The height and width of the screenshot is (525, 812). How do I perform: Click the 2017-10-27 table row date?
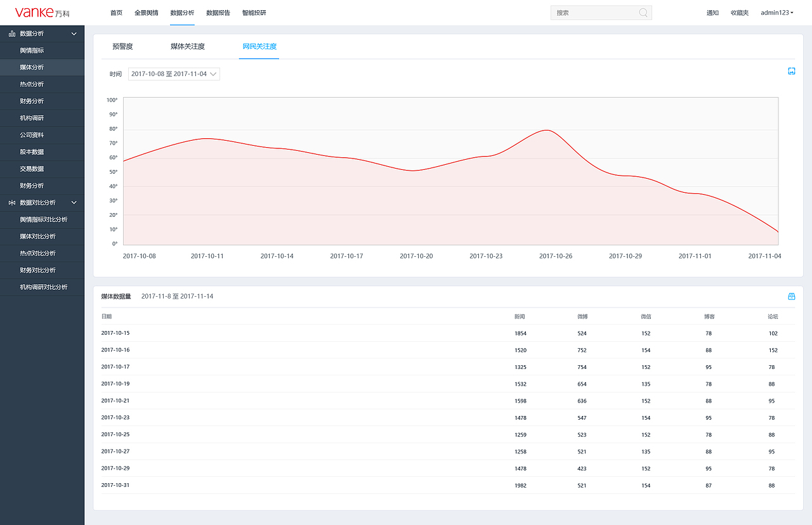(115, 451)
